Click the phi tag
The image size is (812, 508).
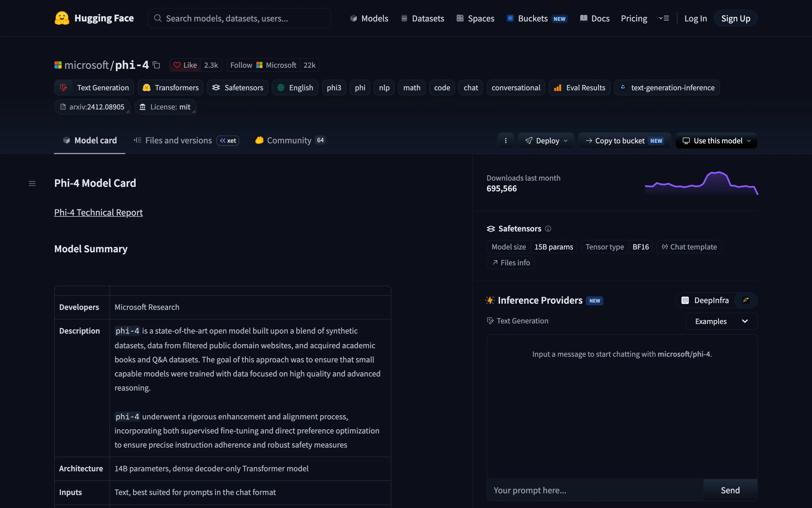(360, 88)
